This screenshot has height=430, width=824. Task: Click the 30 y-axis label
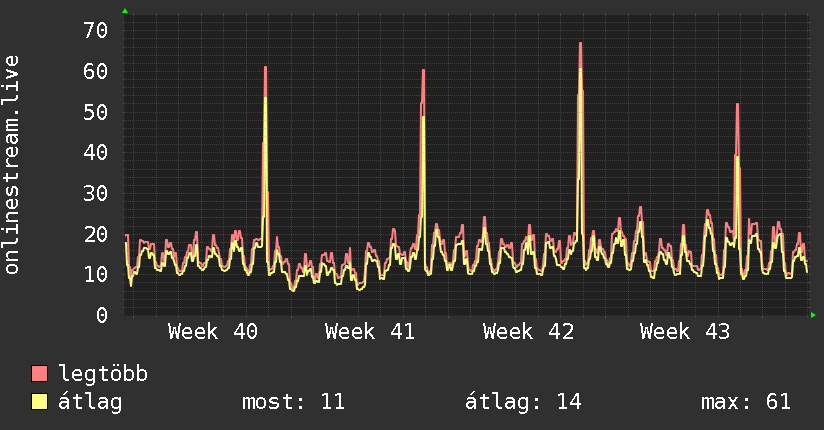click(96, 193)
